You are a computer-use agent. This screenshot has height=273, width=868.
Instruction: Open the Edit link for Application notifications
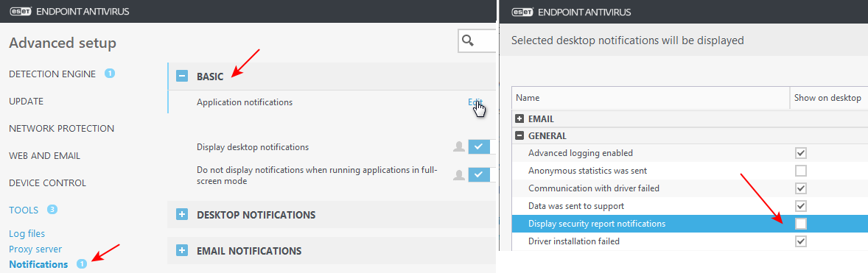coord(475,102)
